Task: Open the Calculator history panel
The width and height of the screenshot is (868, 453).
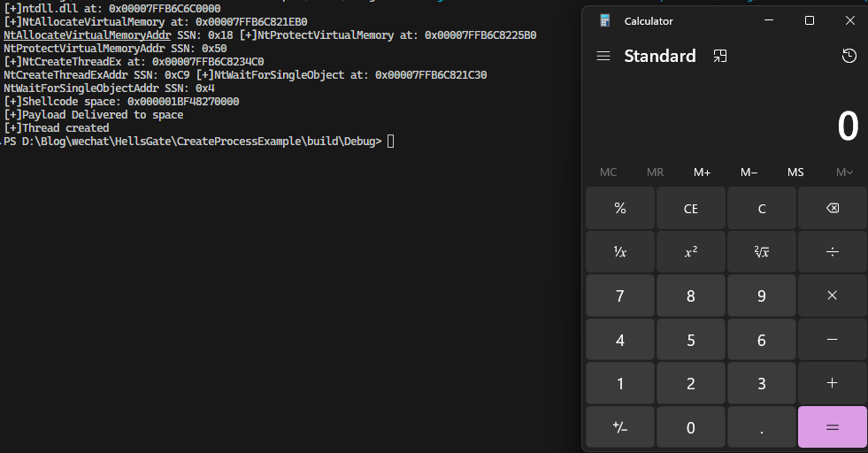Action: (x=849, y=56)
